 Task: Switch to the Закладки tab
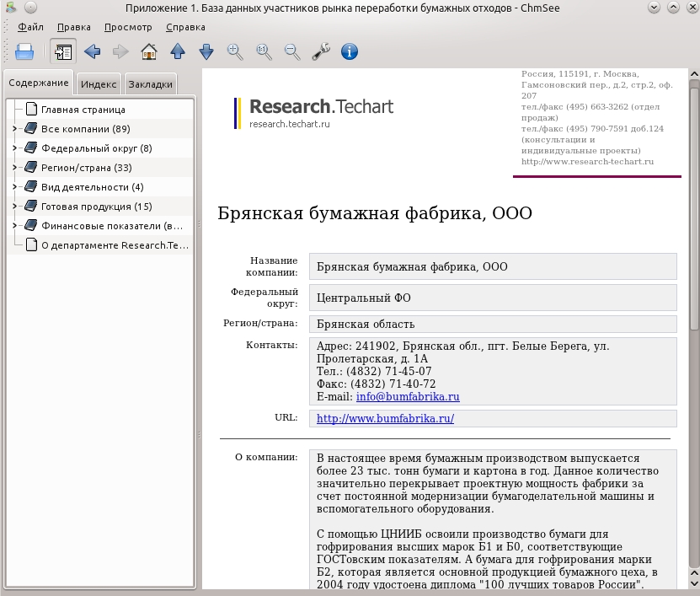click(151, 84)
